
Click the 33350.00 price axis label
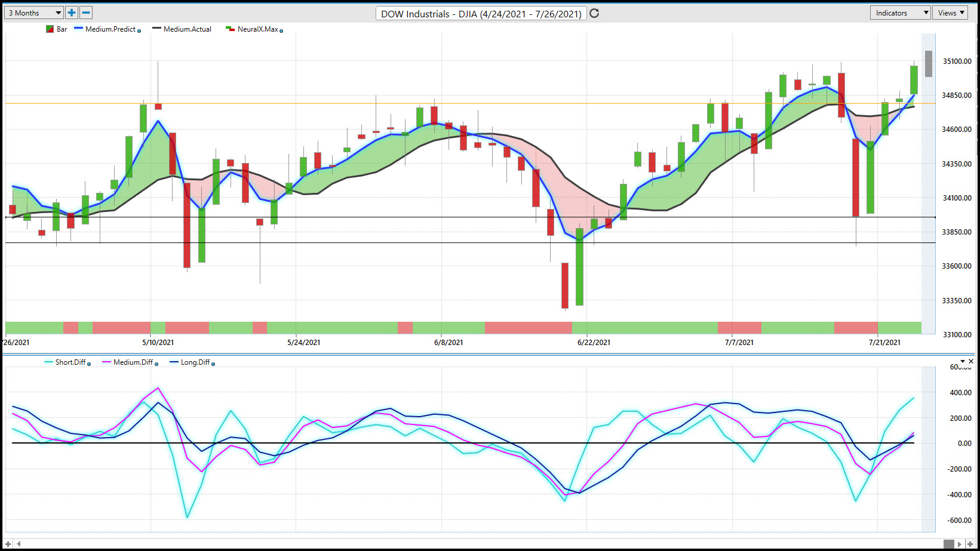pos(957,301)
